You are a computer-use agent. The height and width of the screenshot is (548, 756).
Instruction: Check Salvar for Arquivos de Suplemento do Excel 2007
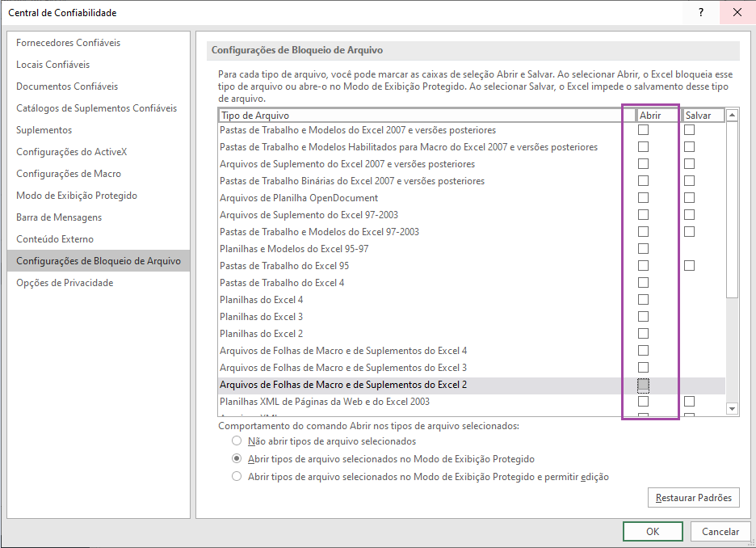(x=690, y=163)
